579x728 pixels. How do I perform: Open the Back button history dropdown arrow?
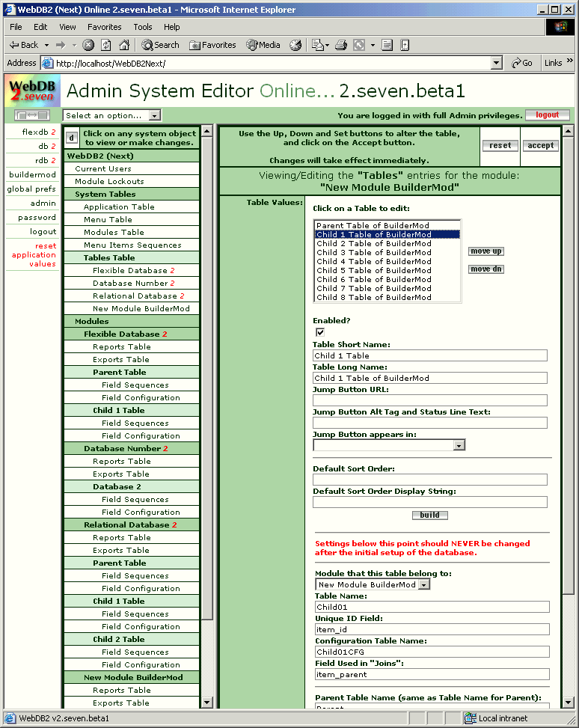46,45
